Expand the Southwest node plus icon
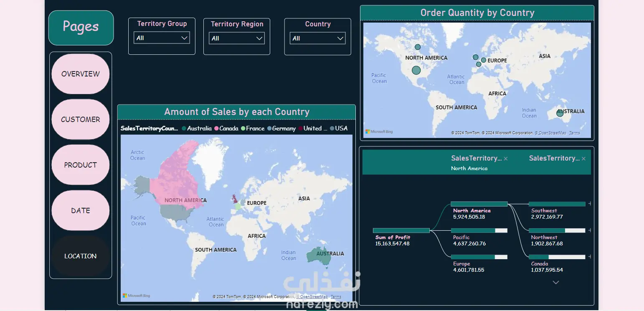This screenshot has height=311, width=644. 589,204
